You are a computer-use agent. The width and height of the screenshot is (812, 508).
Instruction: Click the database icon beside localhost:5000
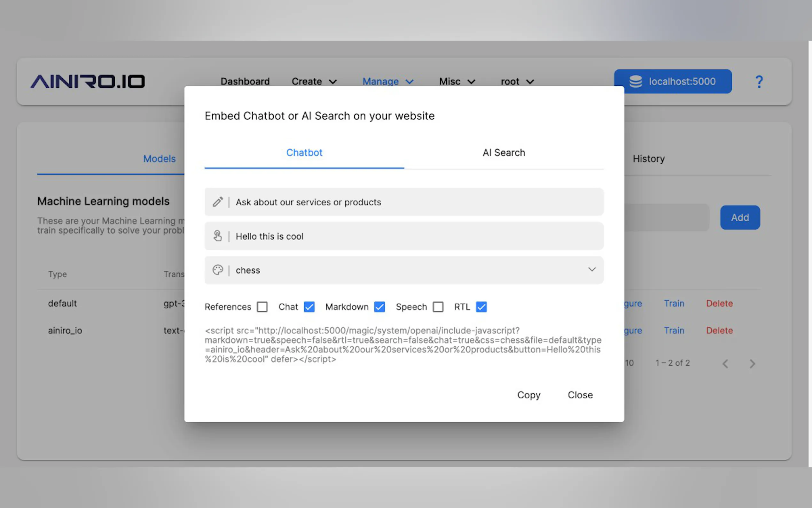636,81
